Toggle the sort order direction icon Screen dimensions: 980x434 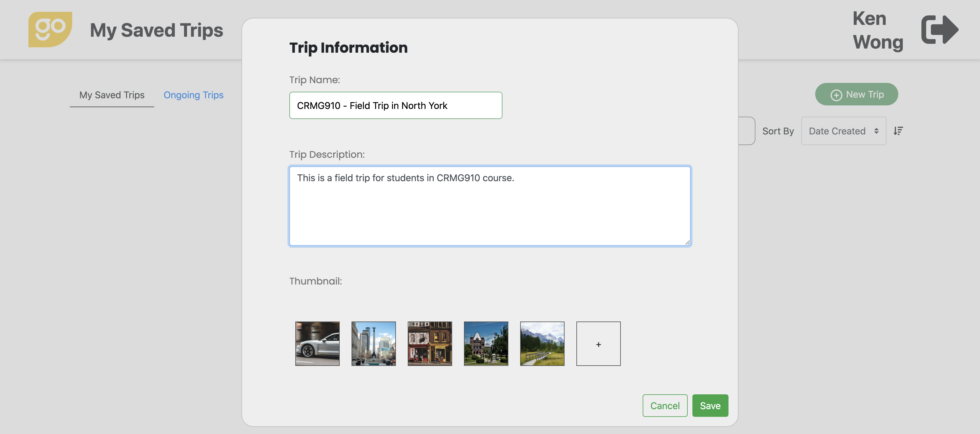click(x=898, y=131)
